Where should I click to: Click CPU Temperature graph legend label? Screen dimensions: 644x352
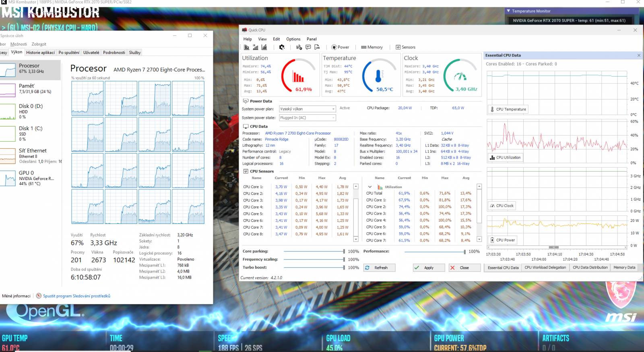tap(508, 109)
